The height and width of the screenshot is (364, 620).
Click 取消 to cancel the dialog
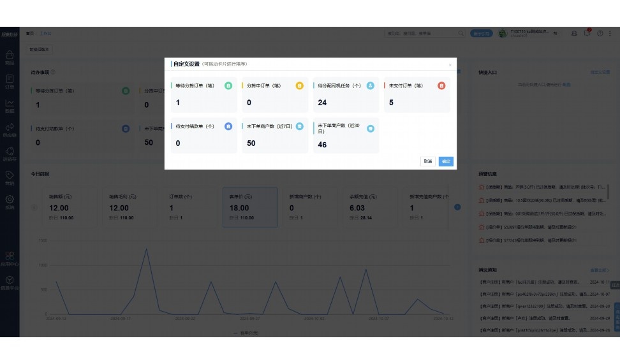tap(427, 161)
